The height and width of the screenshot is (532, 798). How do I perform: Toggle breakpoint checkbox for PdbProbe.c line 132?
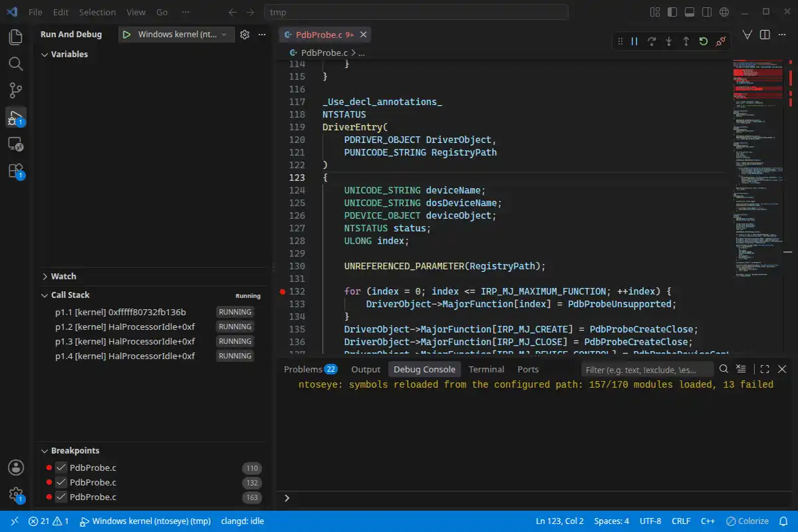[61, 482]
